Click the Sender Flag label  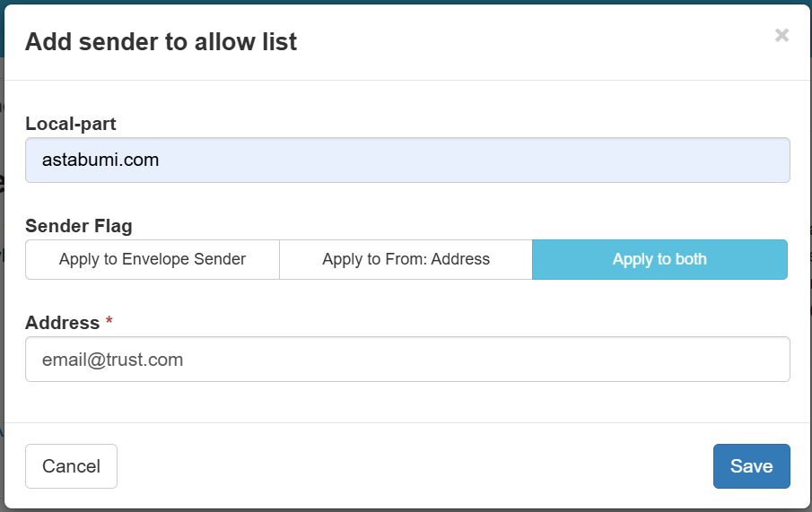[79, 226]
